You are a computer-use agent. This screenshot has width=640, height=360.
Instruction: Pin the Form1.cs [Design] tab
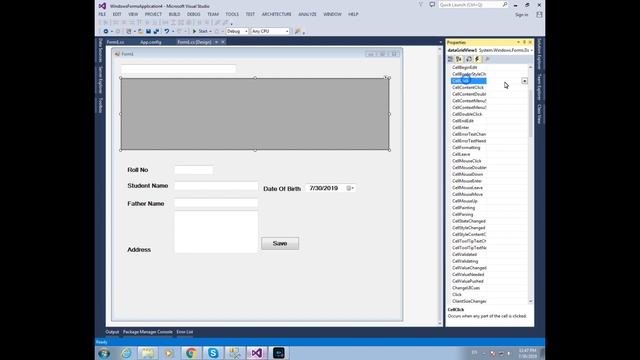pos(216,42)
